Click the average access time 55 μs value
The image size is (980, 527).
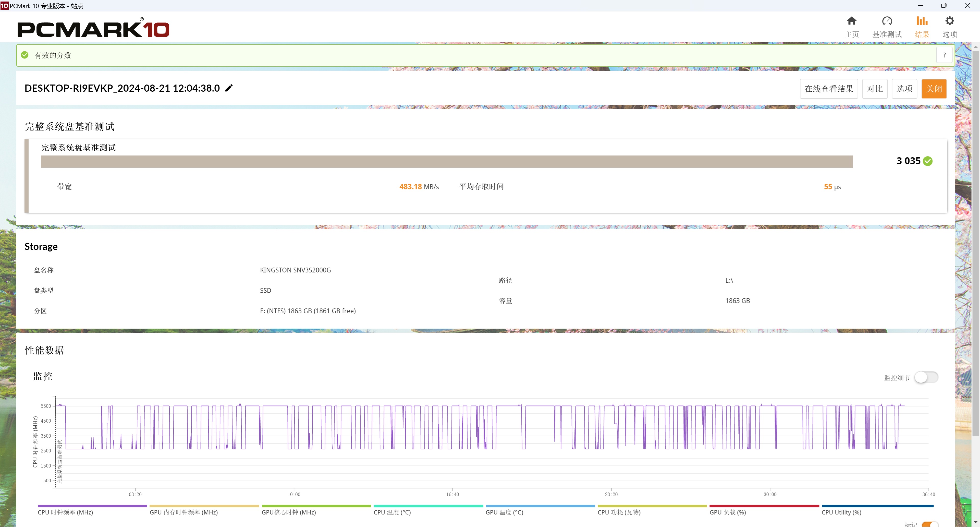[832, 187]
